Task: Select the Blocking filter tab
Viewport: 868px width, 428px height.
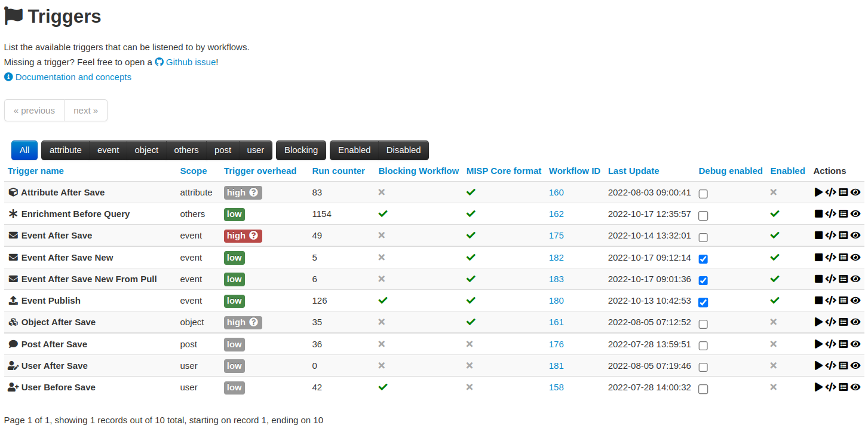Action: point(300,150)
